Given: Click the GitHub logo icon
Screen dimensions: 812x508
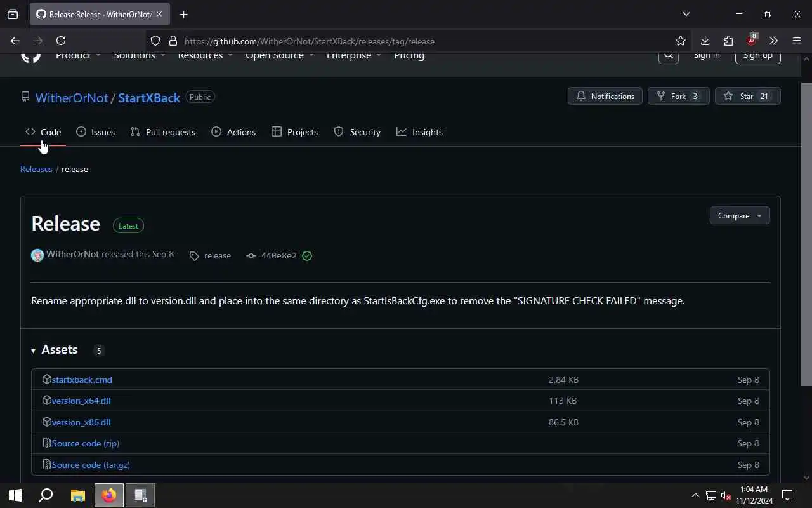Looking at the screenshot, I should tap(30, 57).
